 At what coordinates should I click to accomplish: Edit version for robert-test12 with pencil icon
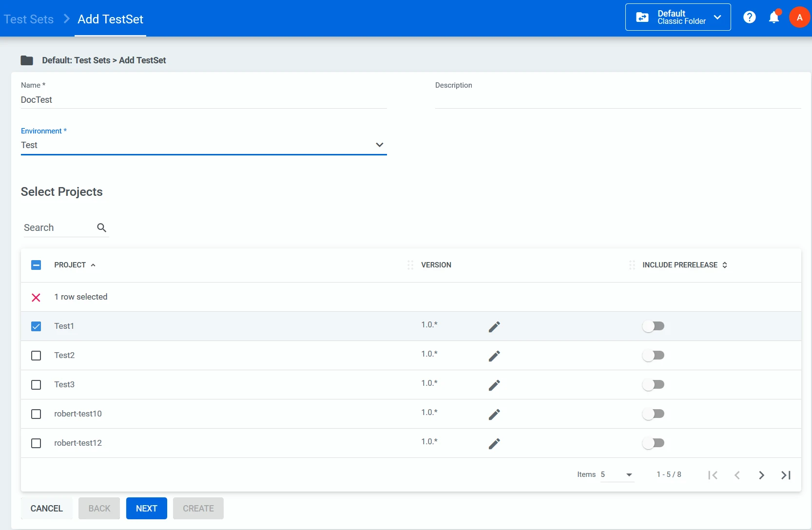coord(494,443)
